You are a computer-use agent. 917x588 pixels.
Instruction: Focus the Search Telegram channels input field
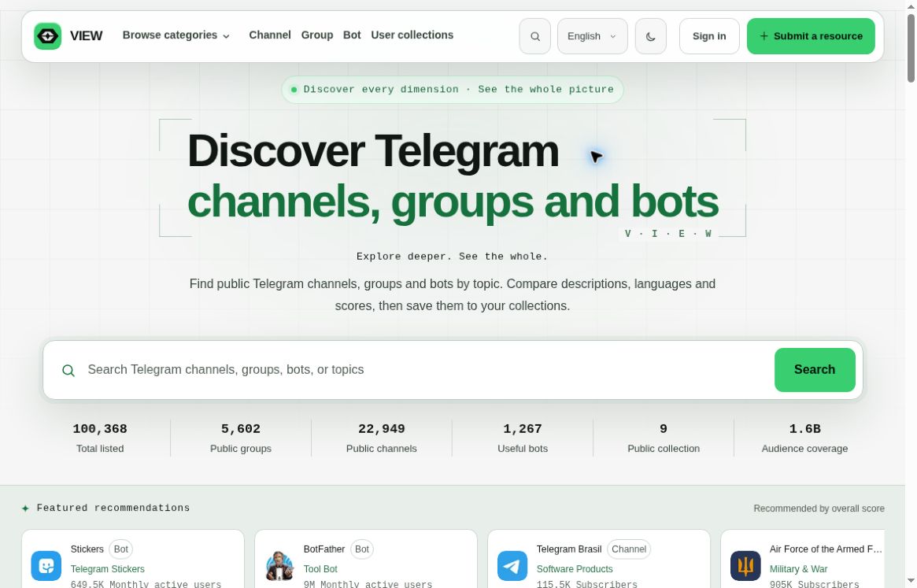point(426,370)
